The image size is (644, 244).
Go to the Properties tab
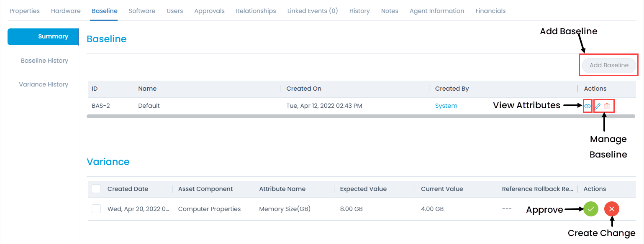click(25, 11)
